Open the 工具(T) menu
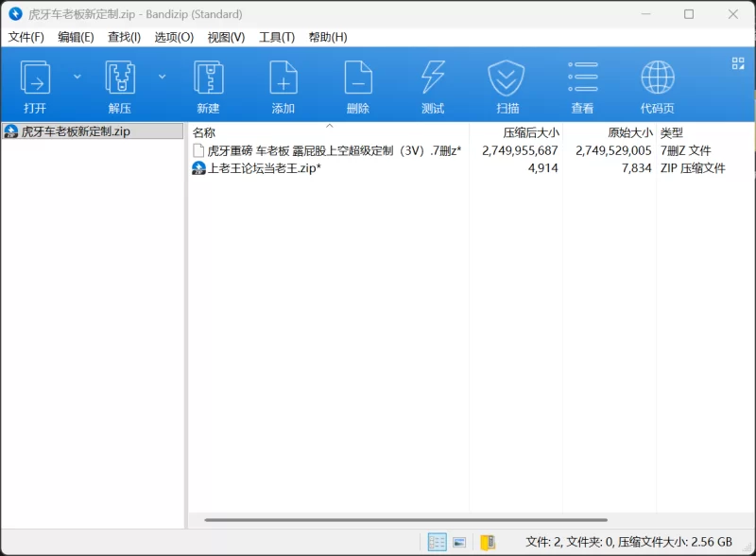This screenshot has height=556, width=756. click(x=277, y=37)
